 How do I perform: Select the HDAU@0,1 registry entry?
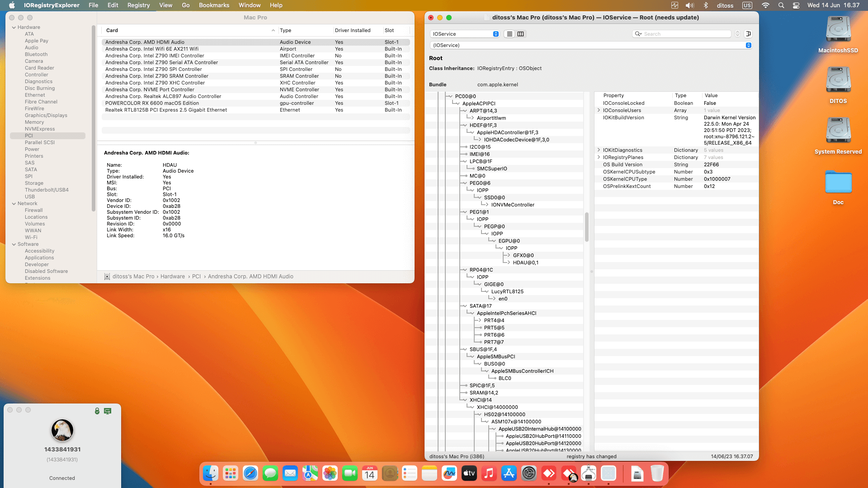click(x=525, y=263)
